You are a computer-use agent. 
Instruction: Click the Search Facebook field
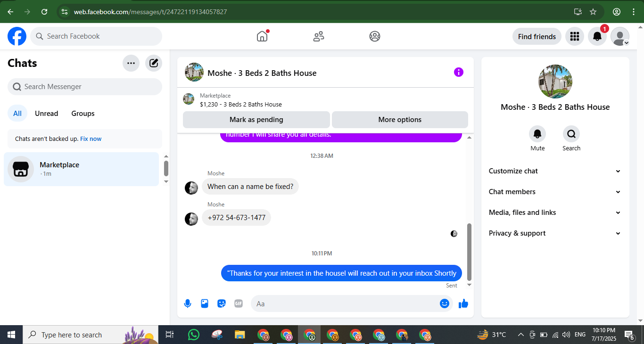(96, 36)
